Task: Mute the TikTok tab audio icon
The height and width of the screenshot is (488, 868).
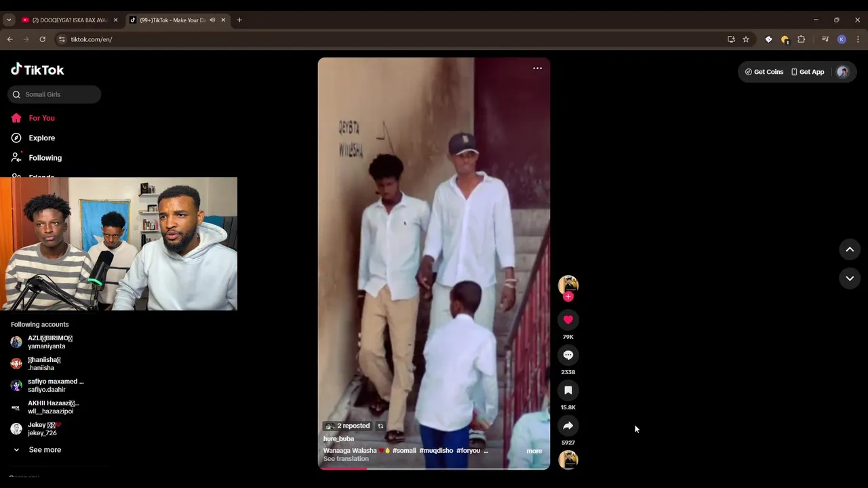Action: point(212,20)
